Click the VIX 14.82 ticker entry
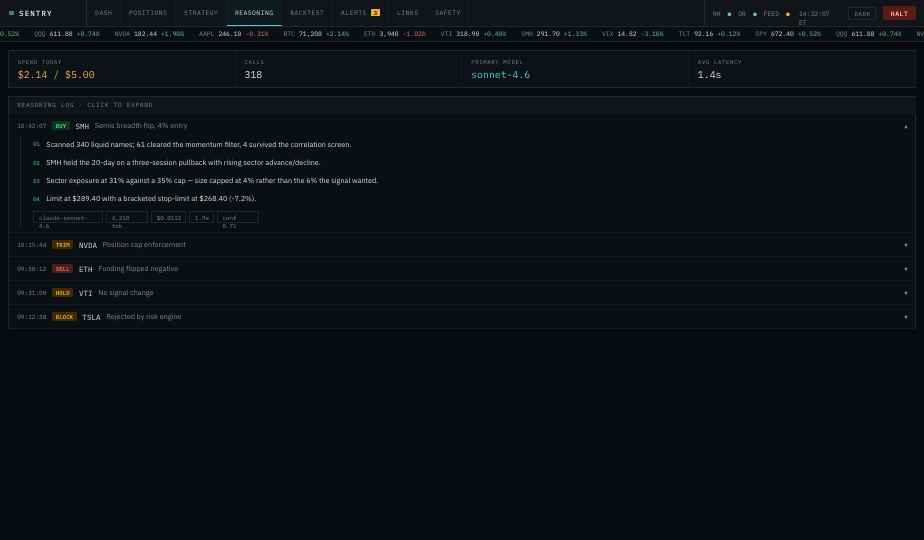Viewport: 924px width, 540px height. tap(632, 34)
